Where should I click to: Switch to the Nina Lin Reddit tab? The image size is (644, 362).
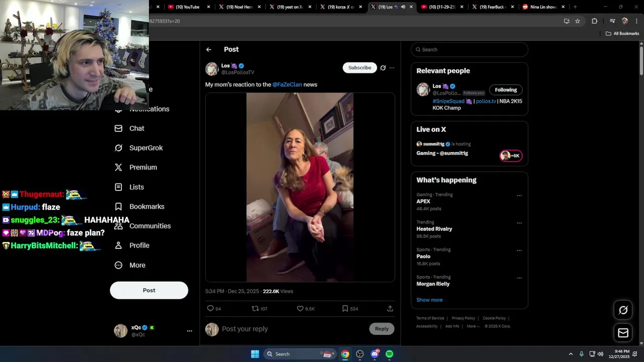click(x=544, y=7)
